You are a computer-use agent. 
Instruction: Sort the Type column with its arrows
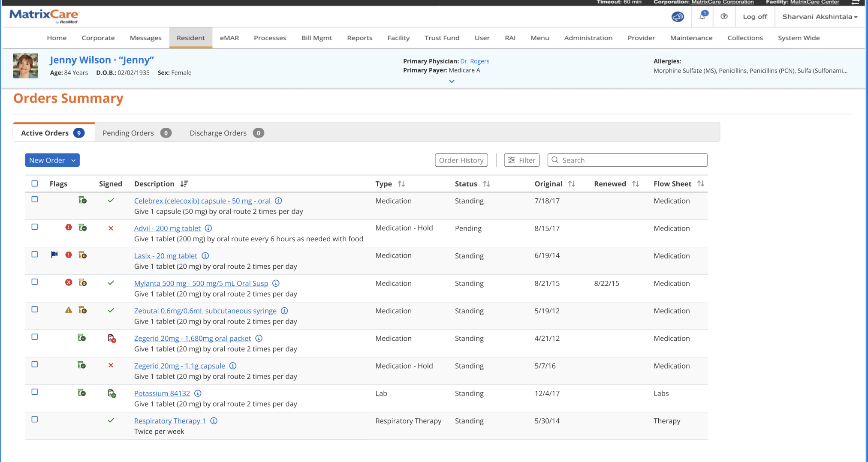pyautogui.click(x=401, y=183)
